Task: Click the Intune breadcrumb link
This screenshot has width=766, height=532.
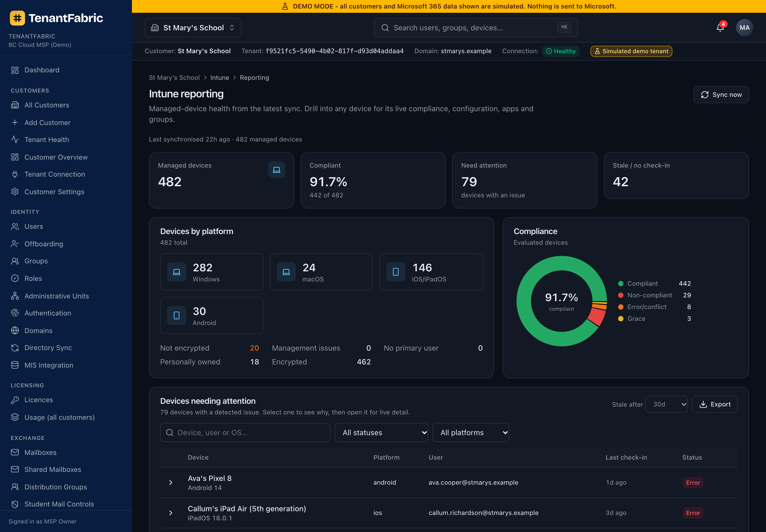Action: [220, 78]
